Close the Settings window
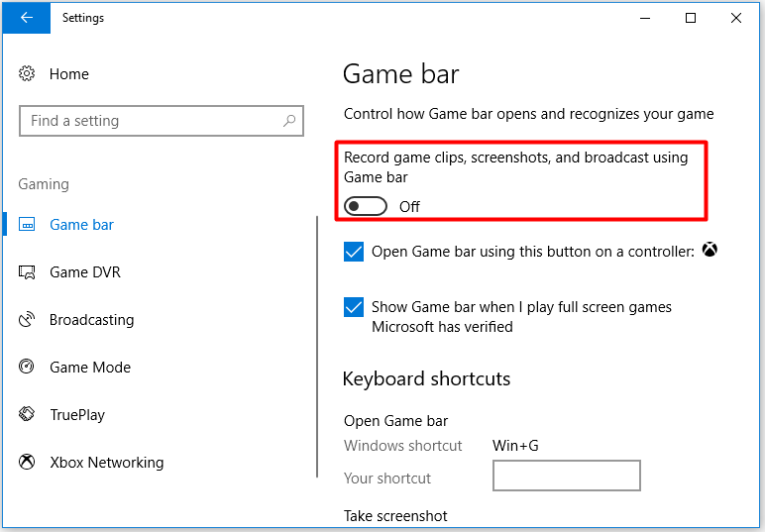The width and height of the screenshot is (765, 532). click(736, 18)
